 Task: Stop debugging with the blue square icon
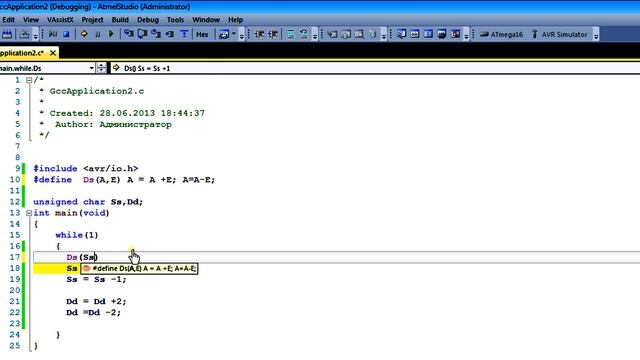click(66, 34)
